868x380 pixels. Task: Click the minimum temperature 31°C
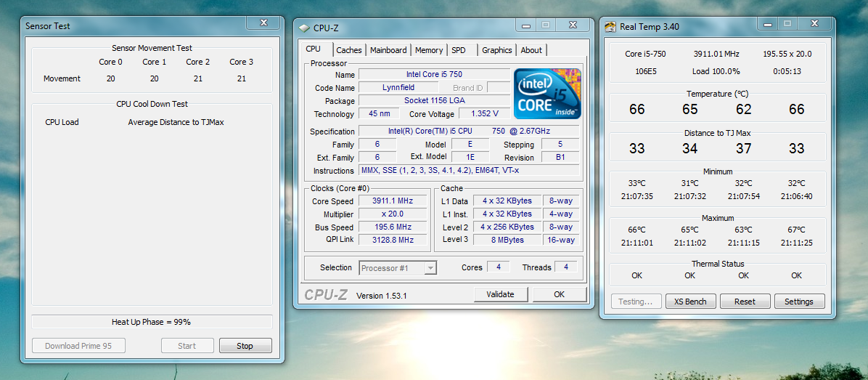point(689,183)
